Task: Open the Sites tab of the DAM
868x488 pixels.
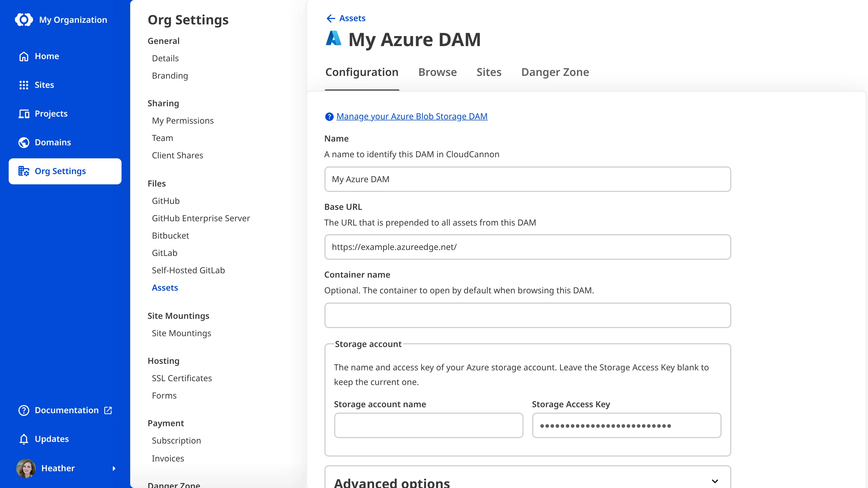Action: tap(489, 72)
